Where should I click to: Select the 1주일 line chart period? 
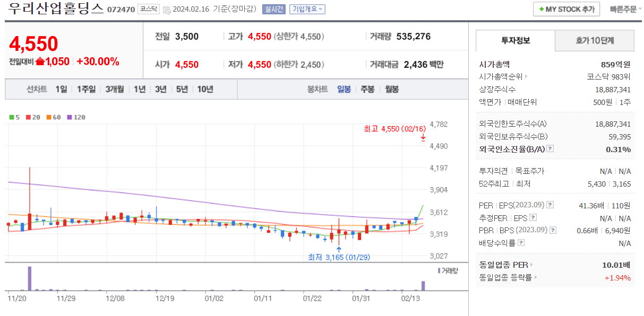pos(86,89)
